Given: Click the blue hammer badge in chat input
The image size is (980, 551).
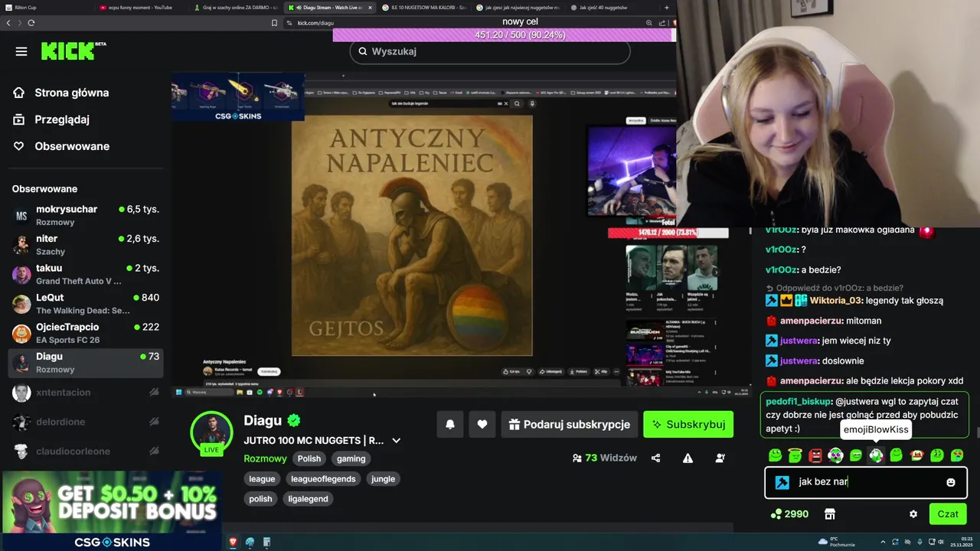Looking at the screenshot, I should click(x=782, y=482).
